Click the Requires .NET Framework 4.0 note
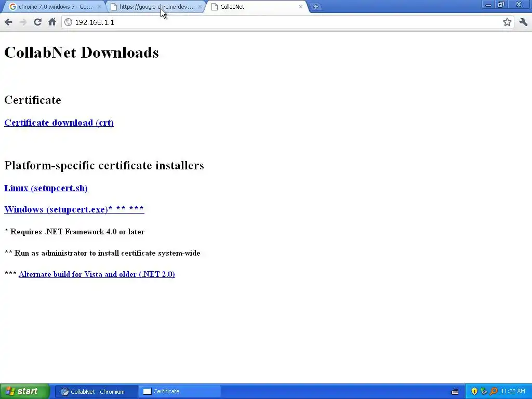The width and height of the screenshot is (532, 399). click(x=75, y=232)
